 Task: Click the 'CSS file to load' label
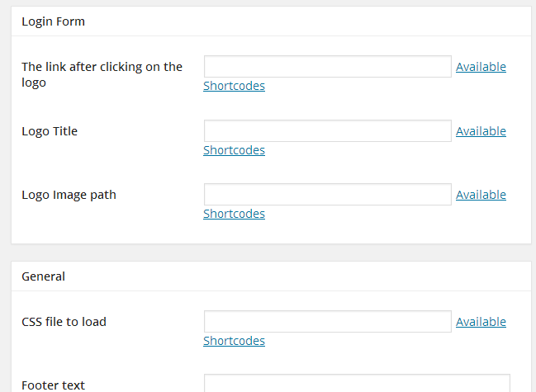(64, 322)
